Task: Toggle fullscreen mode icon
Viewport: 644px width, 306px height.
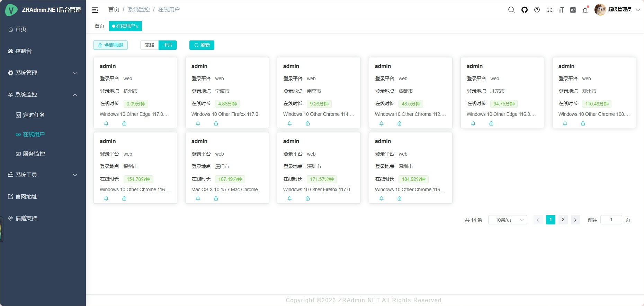Action: (x=549, y=10)
